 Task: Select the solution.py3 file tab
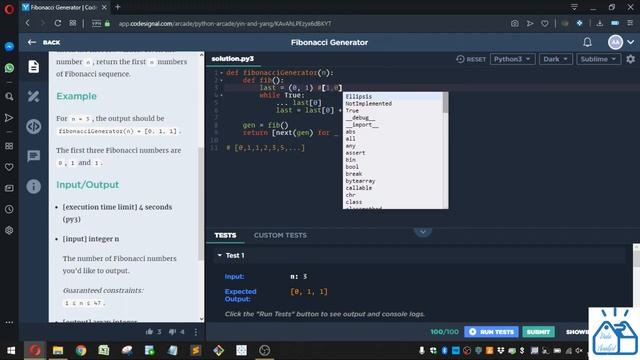pos(233,59)
